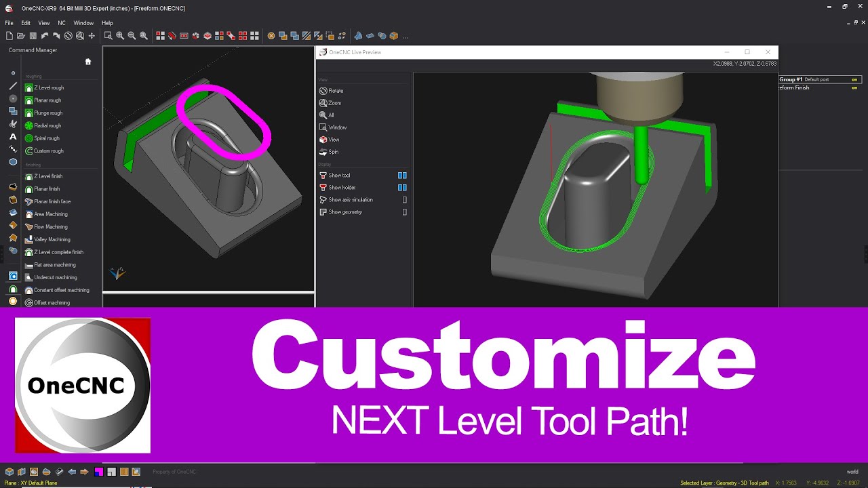Choose Radial rough toolpath

click(43, 125)
